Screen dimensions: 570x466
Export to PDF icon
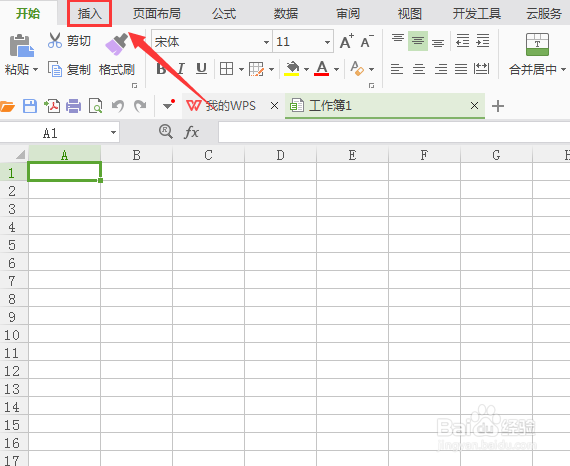[52, 106]
